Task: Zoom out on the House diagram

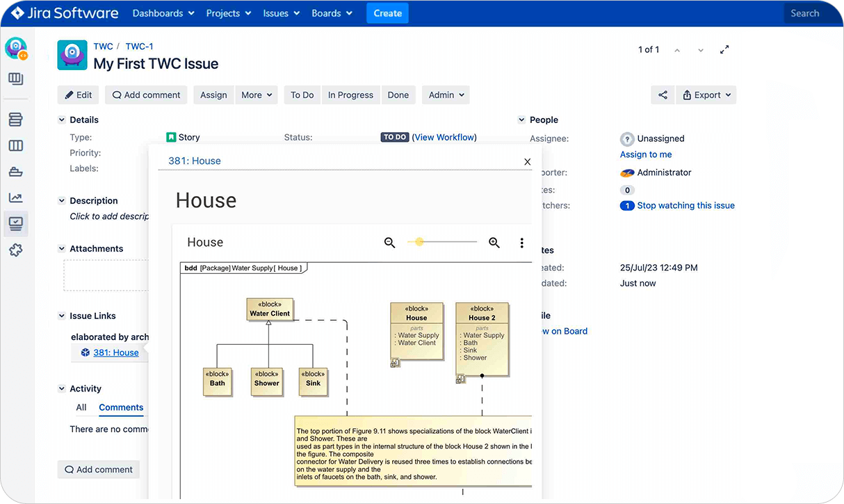Action: (x=390, y=243)
